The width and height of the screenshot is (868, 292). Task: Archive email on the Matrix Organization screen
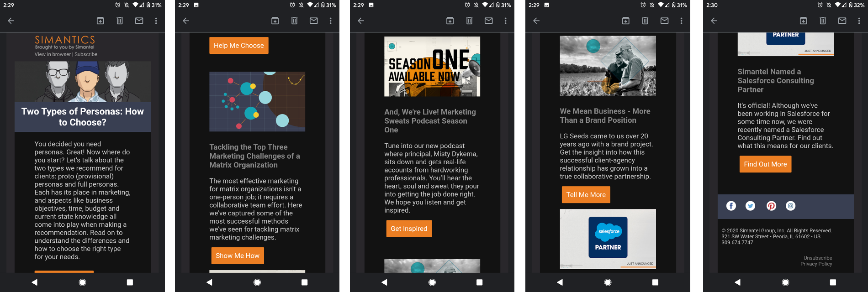point(275,21)
